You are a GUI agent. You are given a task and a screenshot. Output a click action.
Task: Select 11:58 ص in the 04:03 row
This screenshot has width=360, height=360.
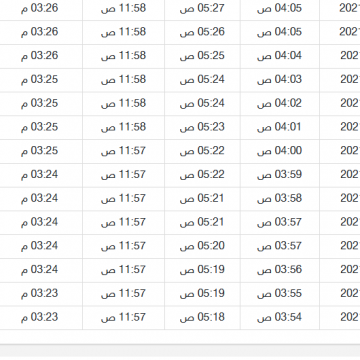pos(124,80)
